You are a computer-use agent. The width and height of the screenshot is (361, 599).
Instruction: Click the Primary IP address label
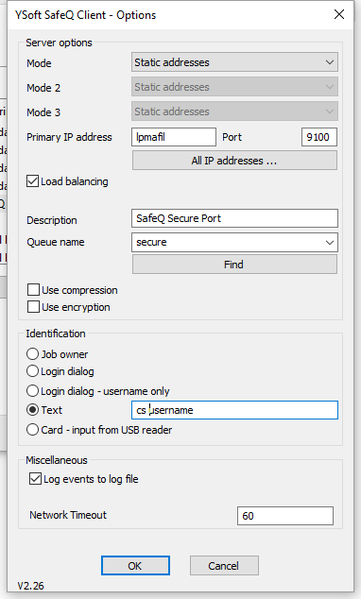69,137
